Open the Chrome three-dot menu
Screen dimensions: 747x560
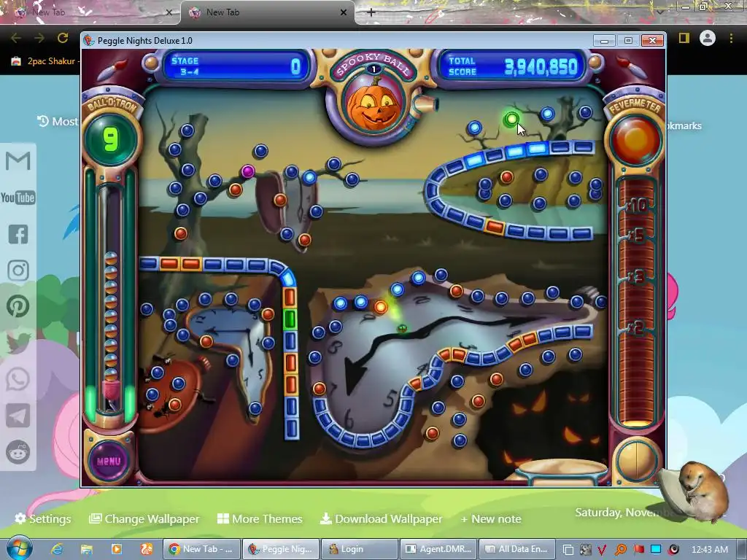point(731,38)
